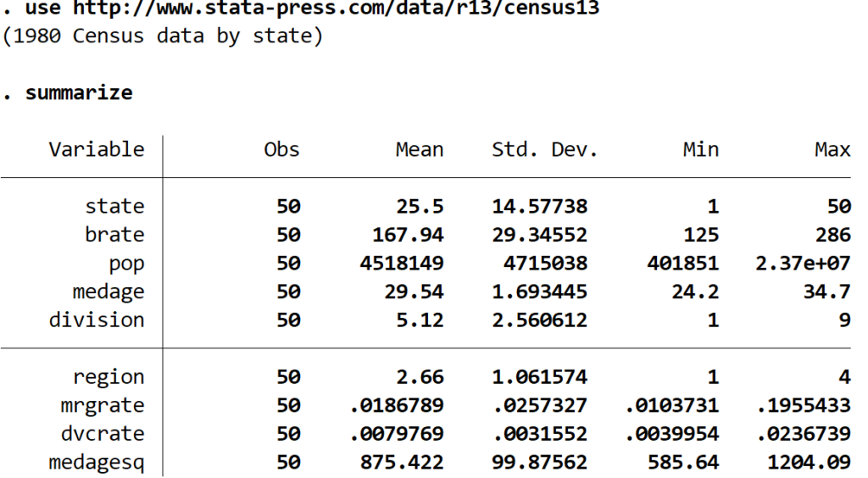Select the '(1980 Census data by state)' note
This screenshot has height=478, width=868.
161,38
